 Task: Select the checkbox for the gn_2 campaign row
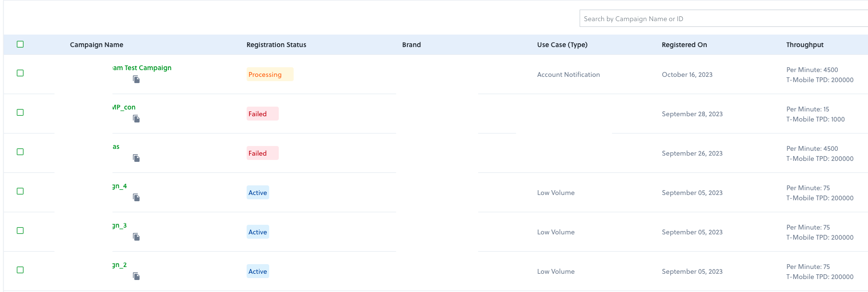20,270
